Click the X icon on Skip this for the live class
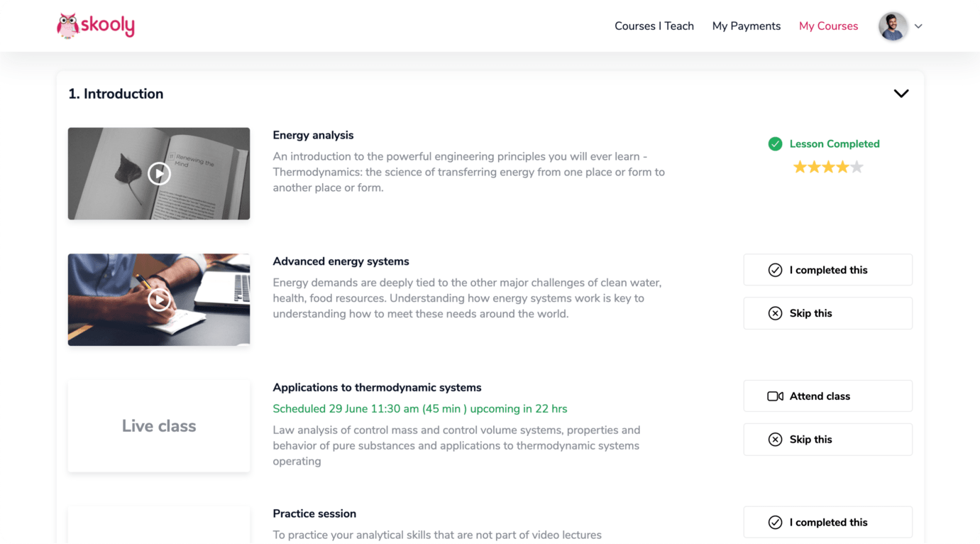The image size is (980, 544). point(775,439)
